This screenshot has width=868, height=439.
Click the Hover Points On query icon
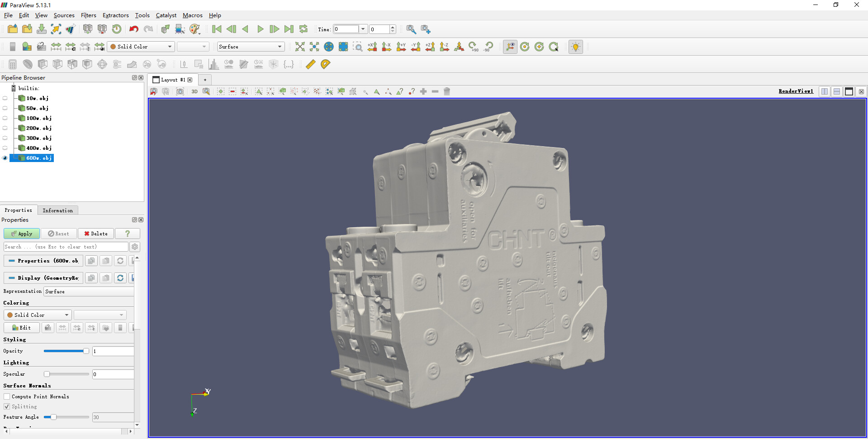(412, 91)
